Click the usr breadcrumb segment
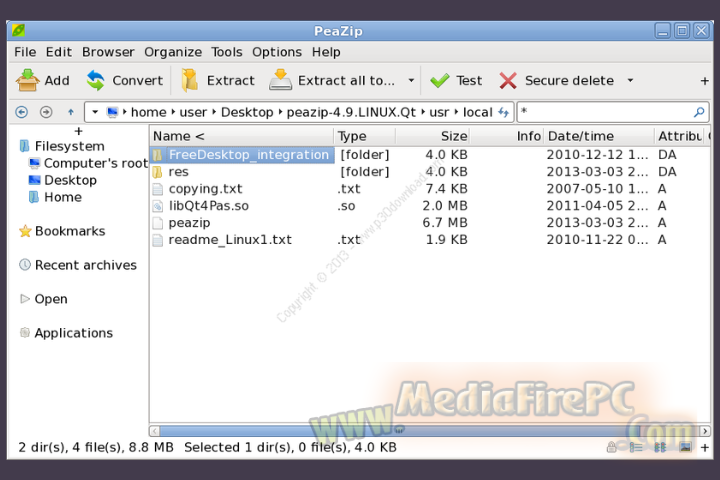This screenshot has width=720, height=480. [439, 112]
